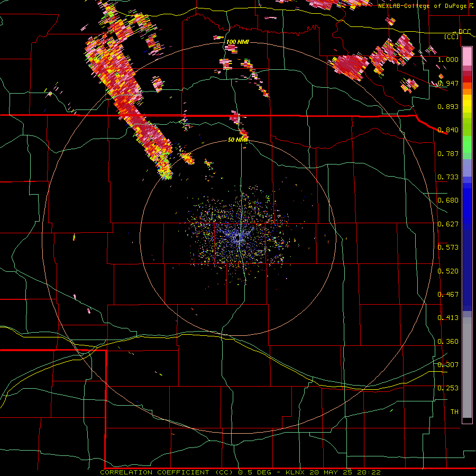Image resolution: width=476 pixels, height=476 pixels.
Task: Click the DCC label above the legend
Action: [464, 32]
